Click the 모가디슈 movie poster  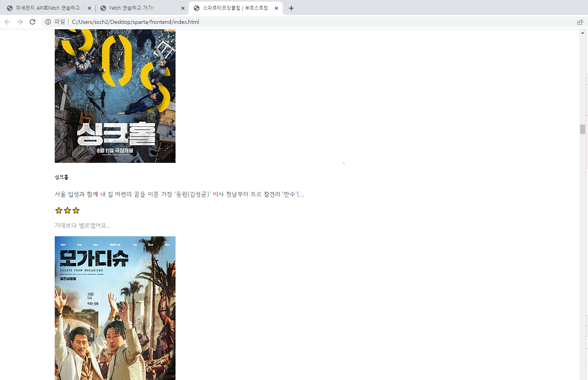(115, 308)
